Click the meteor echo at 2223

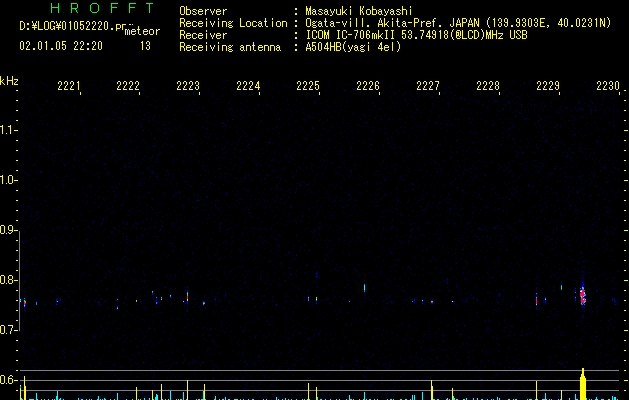(x=187, y=296)
